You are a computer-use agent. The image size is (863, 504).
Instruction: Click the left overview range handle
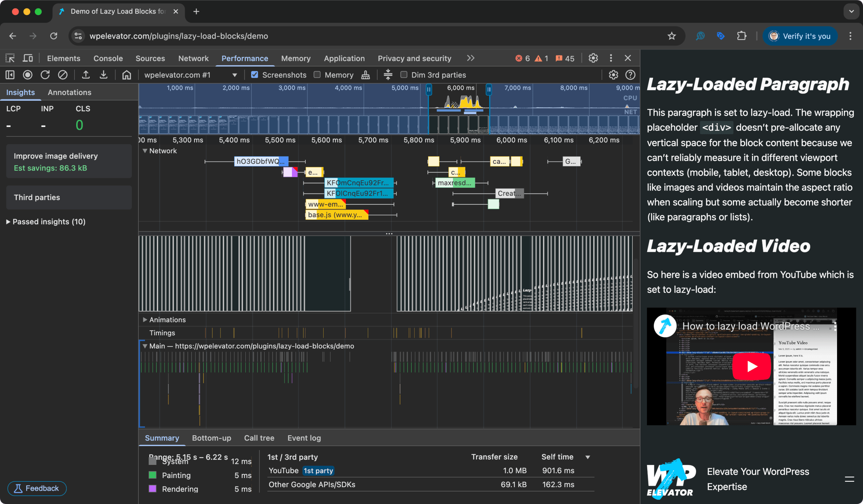pos(428,90)
